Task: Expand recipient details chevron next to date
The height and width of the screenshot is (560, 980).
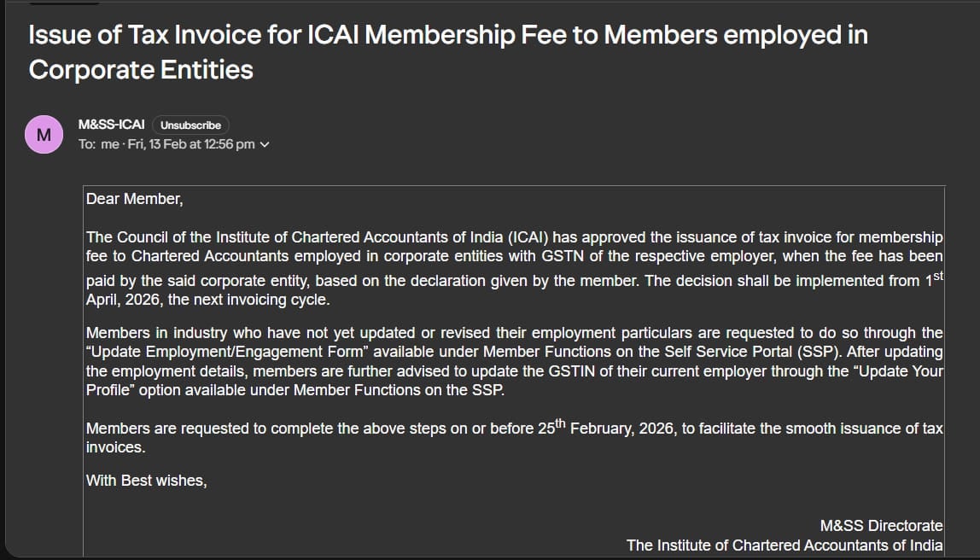Action: pyautogui.click(x=264, y=144)
